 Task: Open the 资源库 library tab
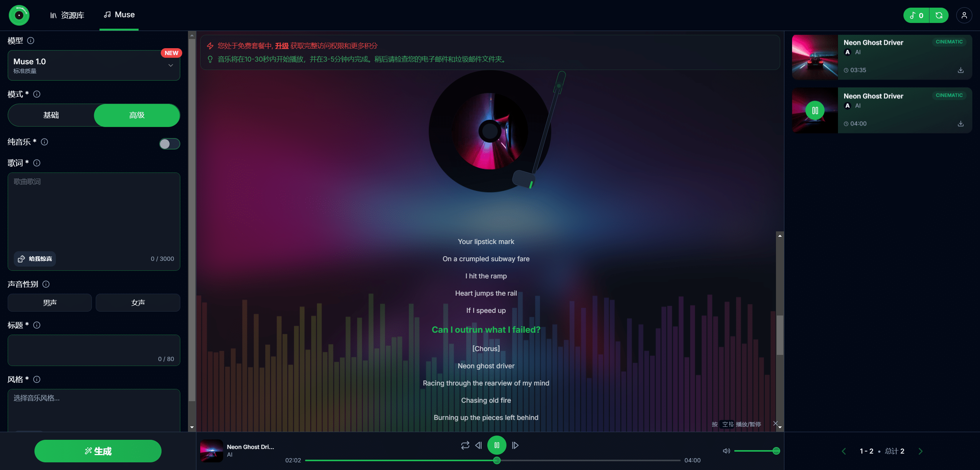click(x=67, y=15)
